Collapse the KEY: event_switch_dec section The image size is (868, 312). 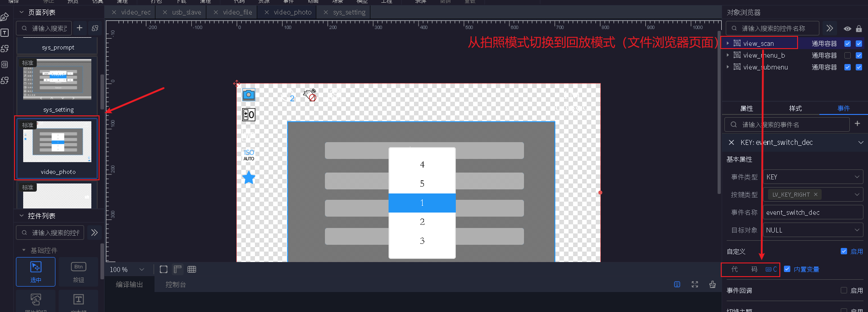click(x=861, y=142)
